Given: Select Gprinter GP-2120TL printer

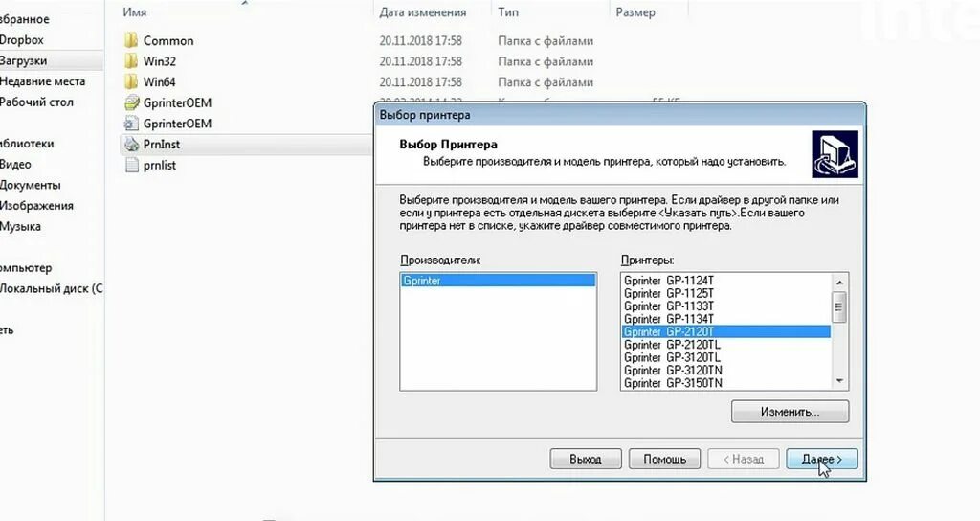Looking at the screenshot, I should (x=726, y=345).
